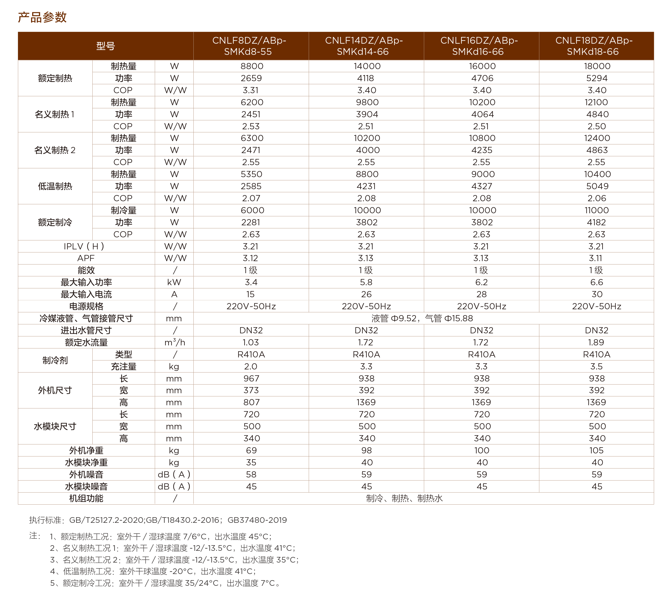Viewport: 672px width, 616px height.
Task: Click the 额定制冷 row group label
Action: coord(55,222)
